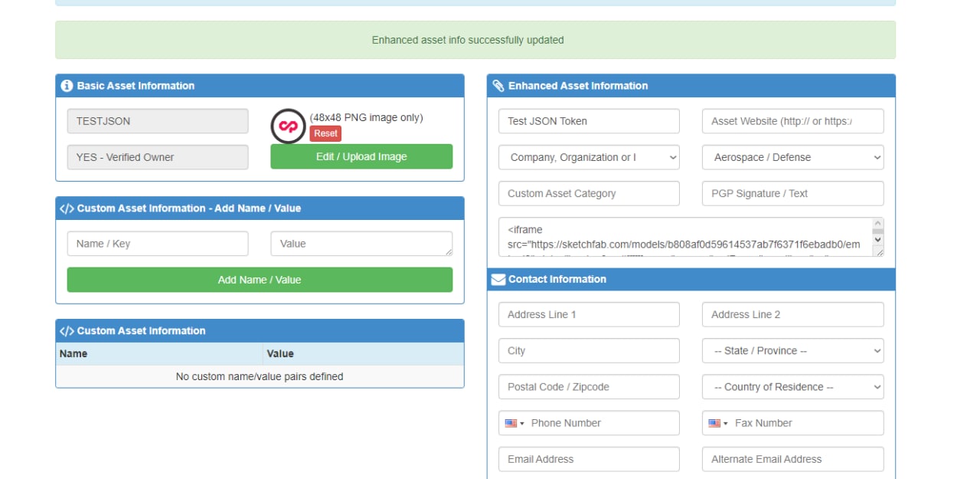This screenshot has width=980, height=479.
Task: Click the 'No custom name/value pairs defined' row
Action: [260, 376]
